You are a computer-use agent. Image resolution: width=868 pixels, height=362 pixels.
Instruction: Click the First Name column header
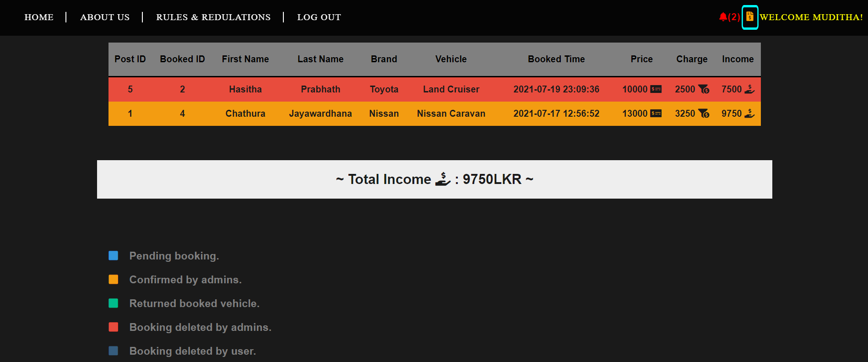tap(245, 59)
